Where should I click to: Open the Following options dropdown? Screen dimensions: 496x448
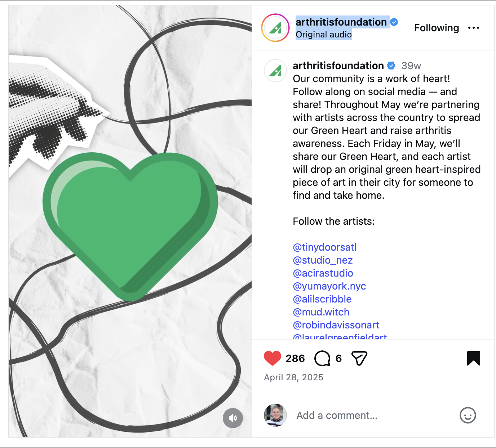(437, 28)
